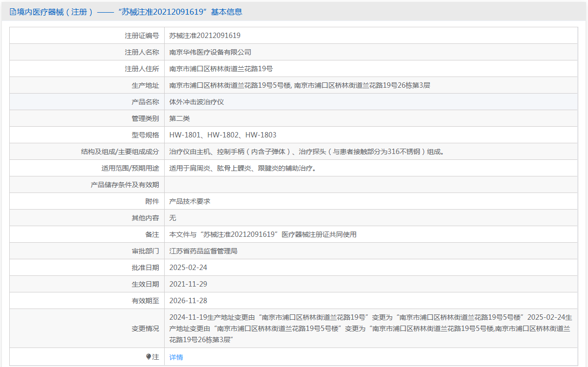Select product name 体外冲击波治疗仪
The width and height of the screenshot is (588, 367).
(x=197, y=102)
